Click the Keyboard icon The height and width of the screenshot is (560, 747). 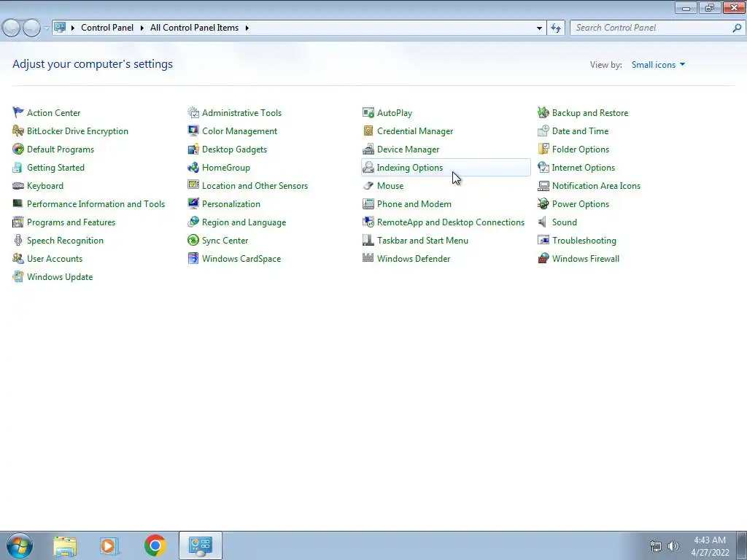tap(18, 186)
